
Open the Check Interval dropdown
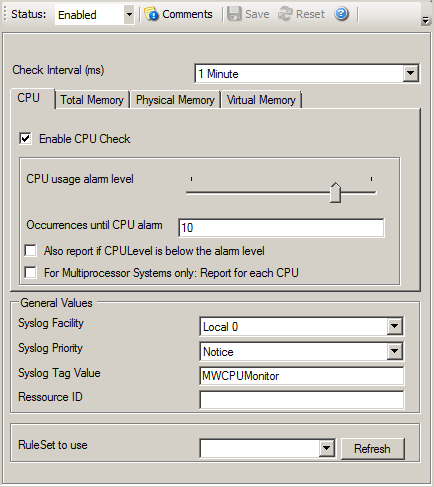411,73
